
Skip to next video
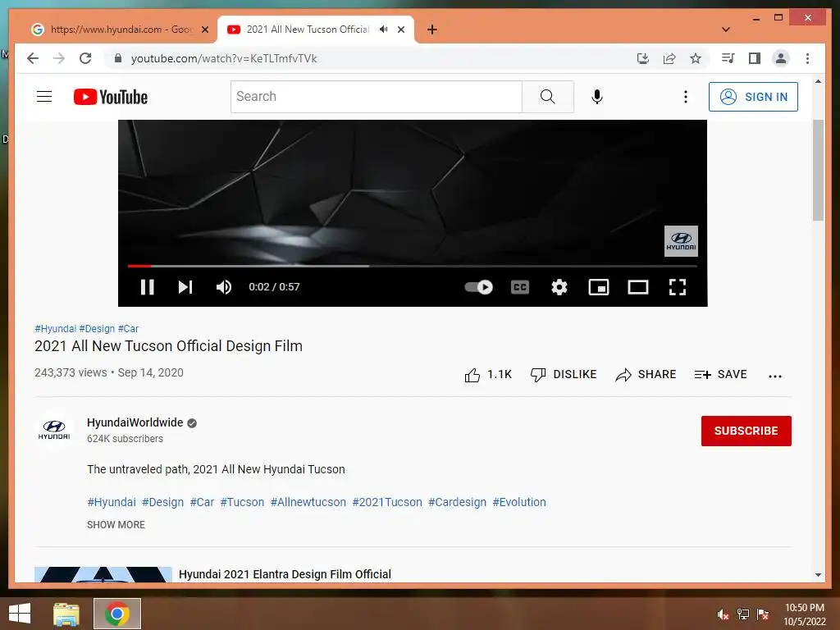pos(185,287)
